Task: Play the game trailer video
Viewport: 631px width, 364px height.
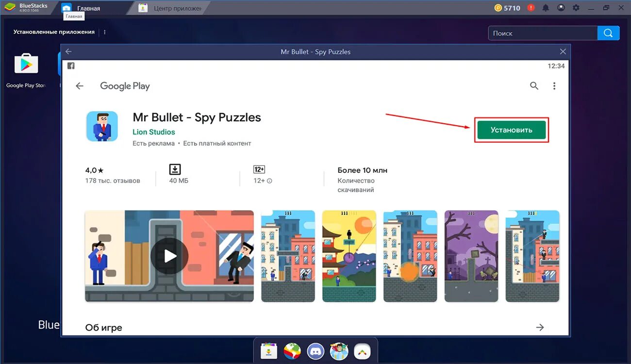Action: click(x=169, y=256)
